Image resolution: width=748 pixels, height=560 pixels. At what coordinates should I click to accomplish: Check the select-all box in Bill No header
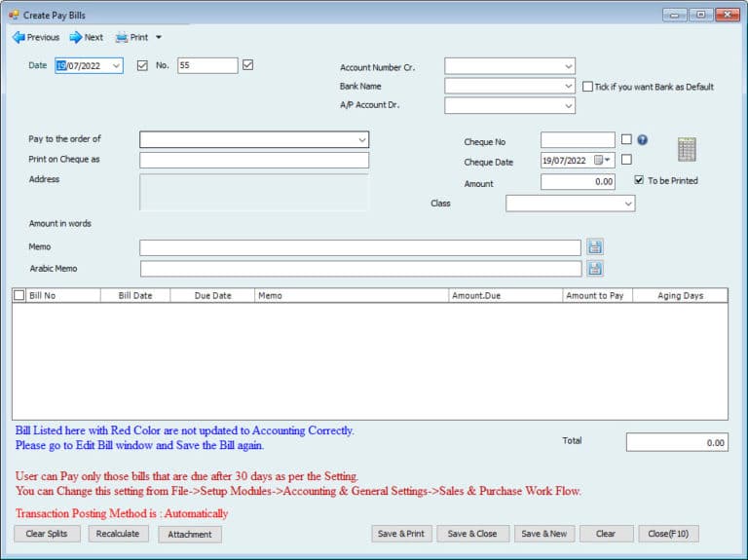(x=19, y=295)
